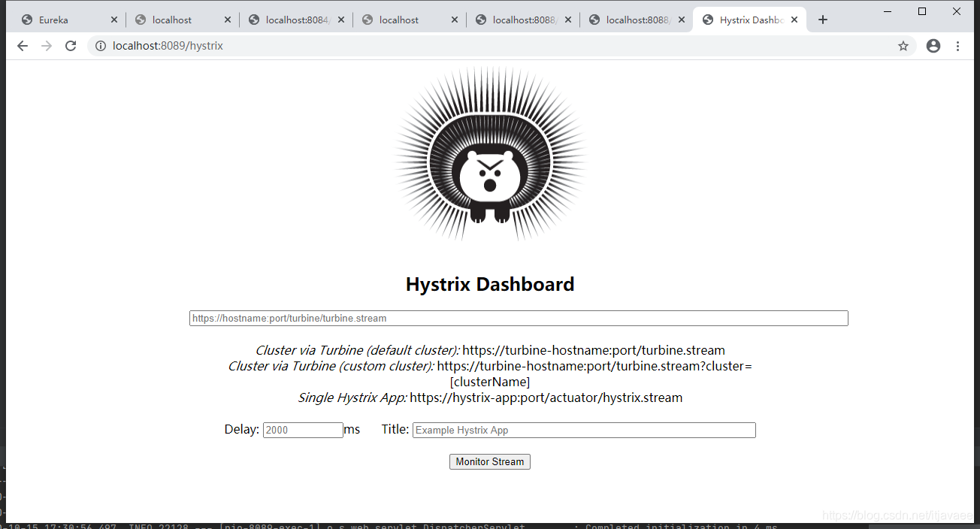Viewport: 980px width, 529px height.
Task: Open the Chrome profile avatar
Action: 933,46
